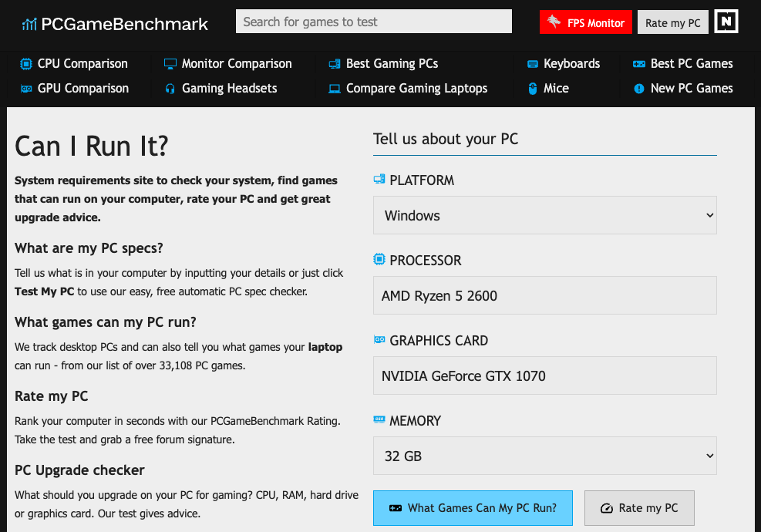Click the PROCESSOR label text
The height and width of the screenshot is (532, 761).
coord(425,260)
